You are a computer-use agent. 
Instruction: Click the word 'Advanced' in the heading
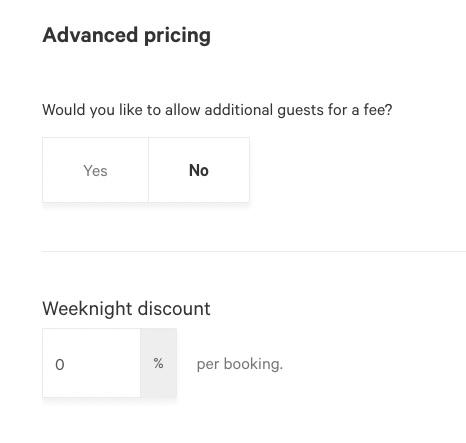(x=90, y=35)
